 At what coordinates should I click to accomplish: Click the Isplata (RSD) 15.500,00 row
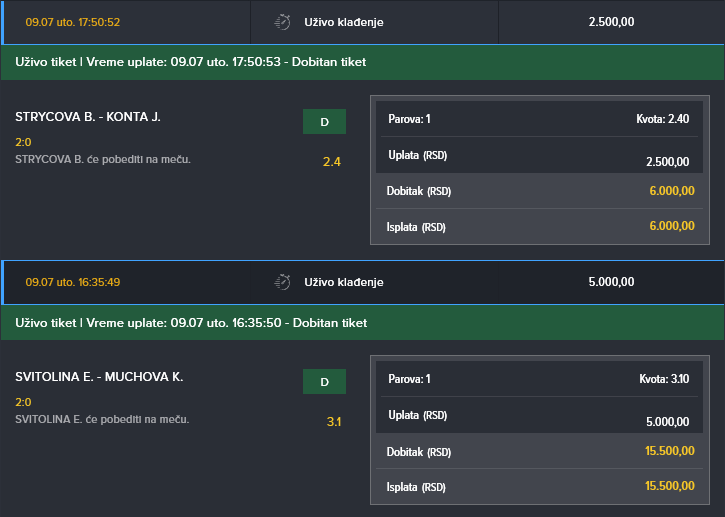click(540, 486)
